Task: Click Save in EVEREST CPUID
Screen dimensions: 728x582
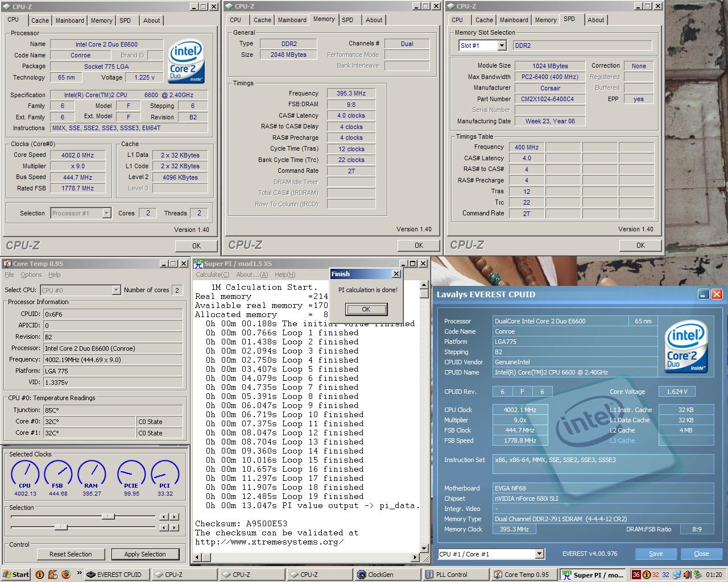Action: tap(656, 554)
